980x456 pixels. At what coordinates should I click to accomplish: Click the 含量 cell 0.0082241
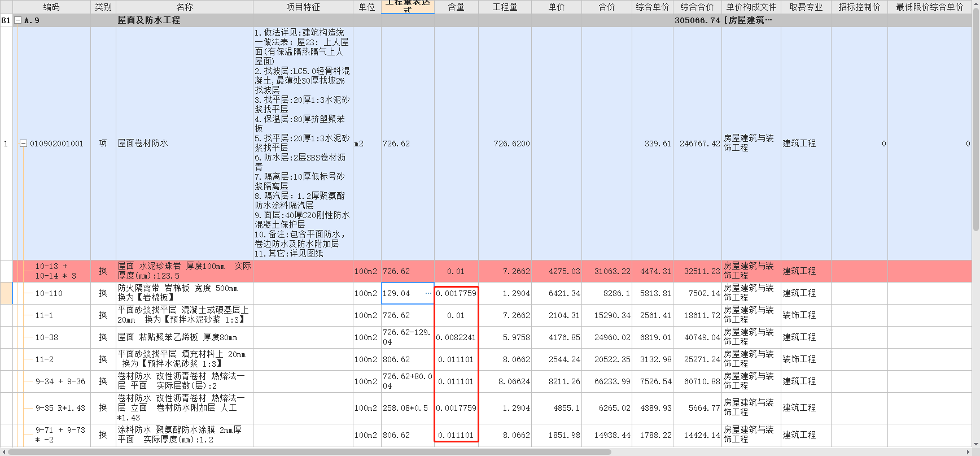pyautogui.click(x=456, y=337)
